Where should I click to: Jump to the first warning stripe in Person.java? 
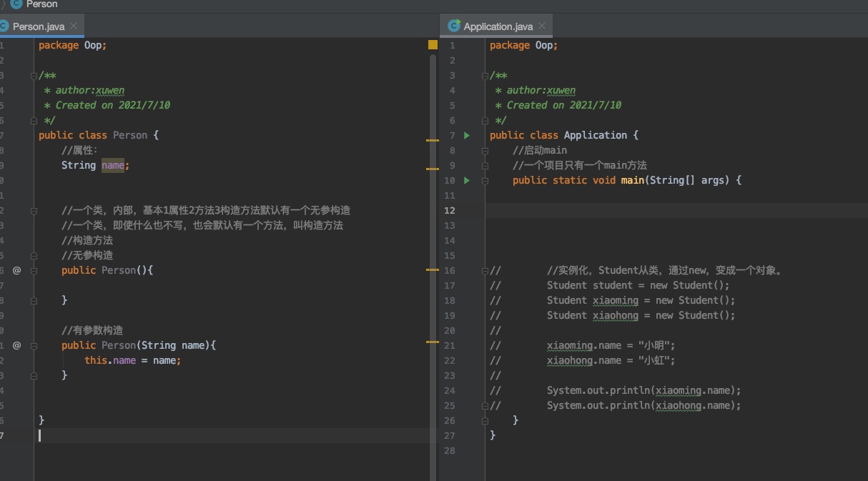pyautogui.click(x=433, y=141)
